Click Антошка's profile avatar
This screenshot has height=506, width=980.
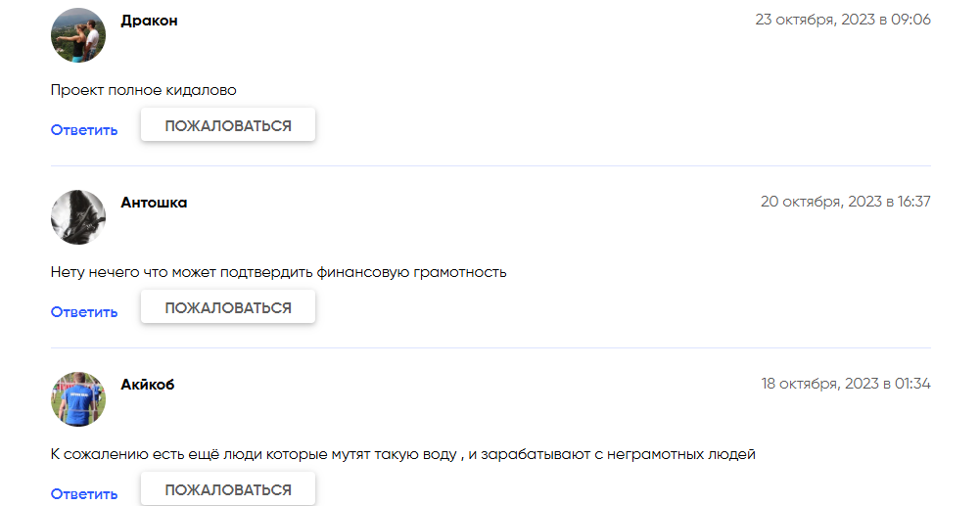[78, 217]
